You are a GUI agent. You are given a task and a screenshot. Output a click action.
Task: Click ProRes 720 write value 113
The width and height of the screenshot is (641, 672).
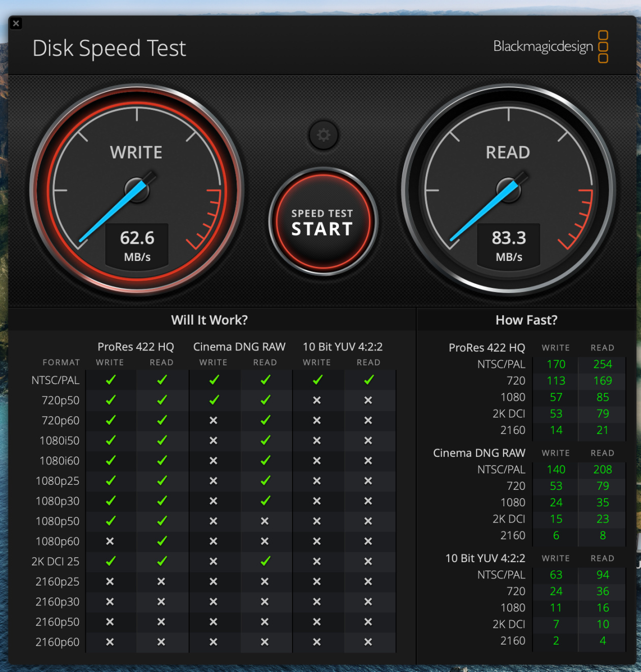click(556, 381)
